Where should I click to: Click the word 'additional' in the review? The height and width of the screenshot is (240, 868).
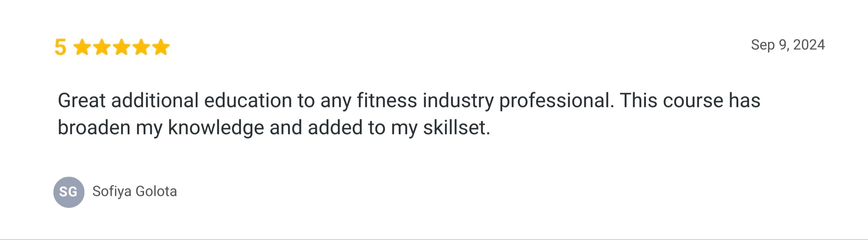click(155, 101)
